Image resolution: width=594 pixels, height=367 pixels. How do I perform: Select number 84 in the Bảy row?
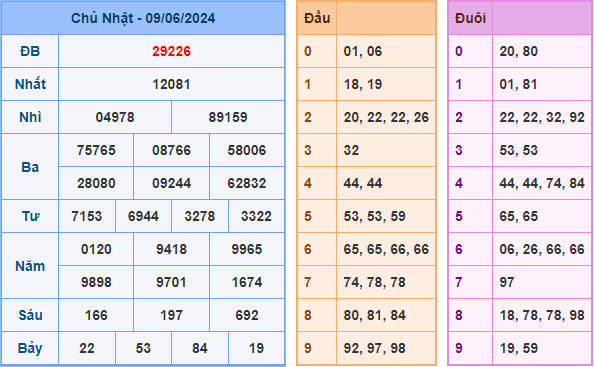tap(200, 348)
